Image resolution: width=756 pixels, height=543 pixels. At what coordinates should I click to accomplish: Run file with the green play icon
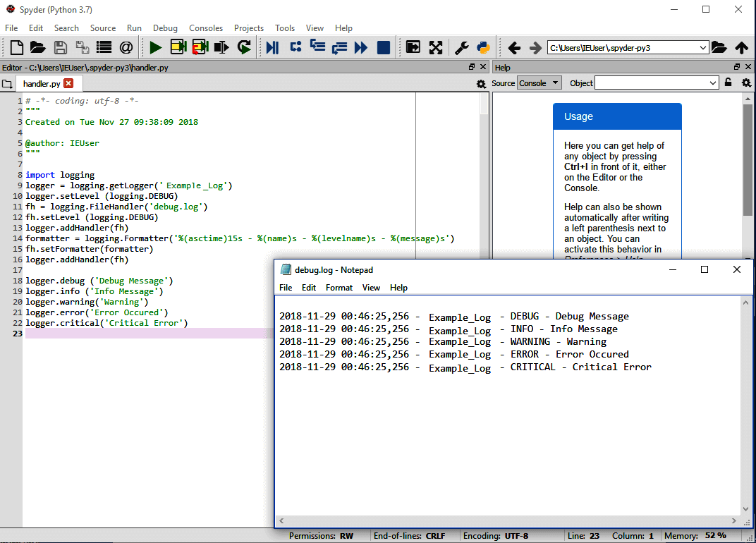(x=155, y=47)
